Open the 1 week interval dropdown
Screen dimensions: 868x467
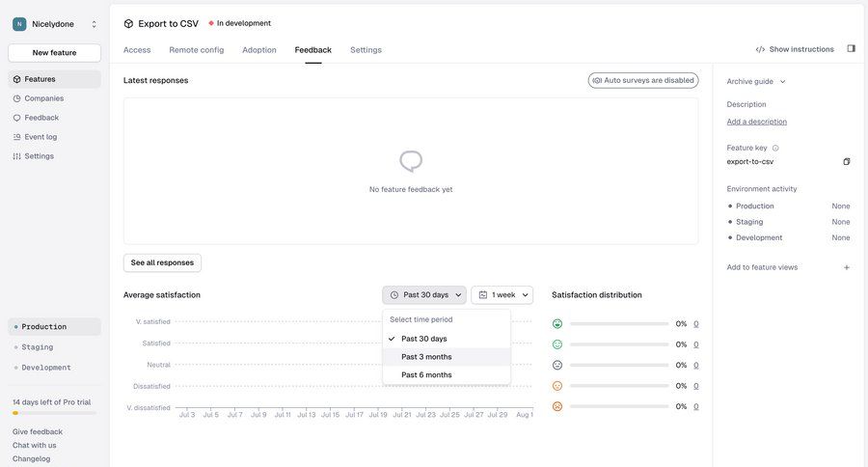(x=502, y=295)
